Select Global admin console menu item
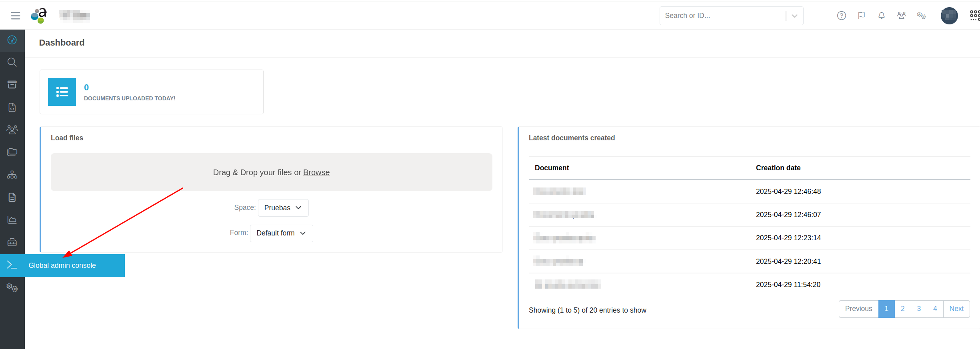Image resolution: width=980 pixels, height=349 pixels. (x=62, y=265)
